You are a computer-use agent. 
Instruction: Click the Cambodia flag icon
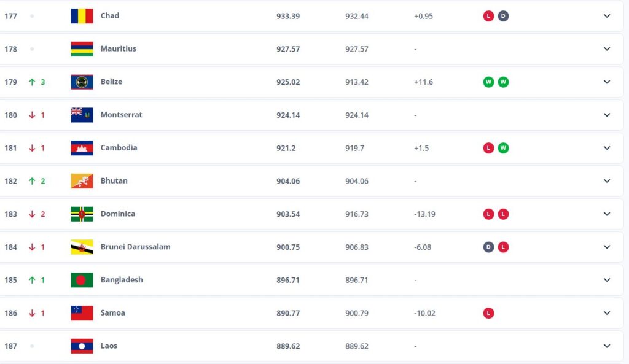click(x=82, y=148)
